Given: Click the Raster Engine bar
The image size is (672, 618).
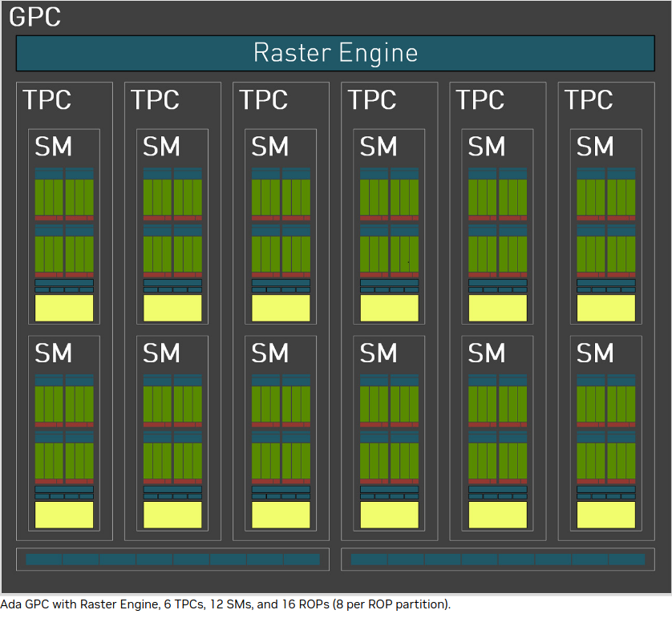Looking at the screenshot, I should click(x=335, y=53).
